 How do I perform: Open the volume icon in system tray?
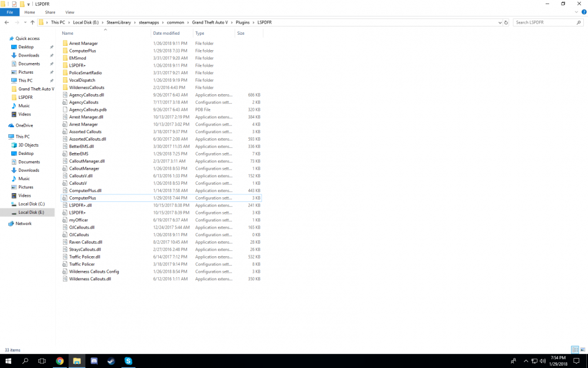543,361
